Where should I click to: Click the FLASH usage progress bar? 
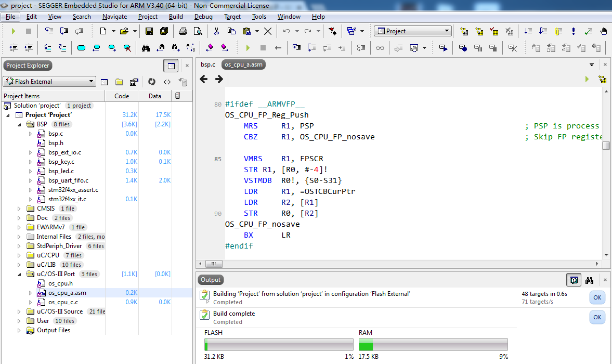(279, 344)
